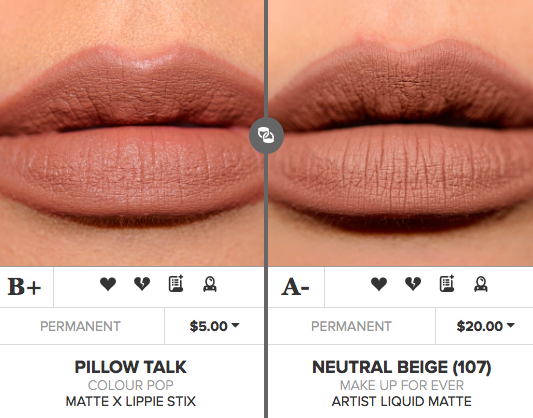Click the B+ rating grade
This screenshot has height=418, width=533.
(x=24, y=287)
